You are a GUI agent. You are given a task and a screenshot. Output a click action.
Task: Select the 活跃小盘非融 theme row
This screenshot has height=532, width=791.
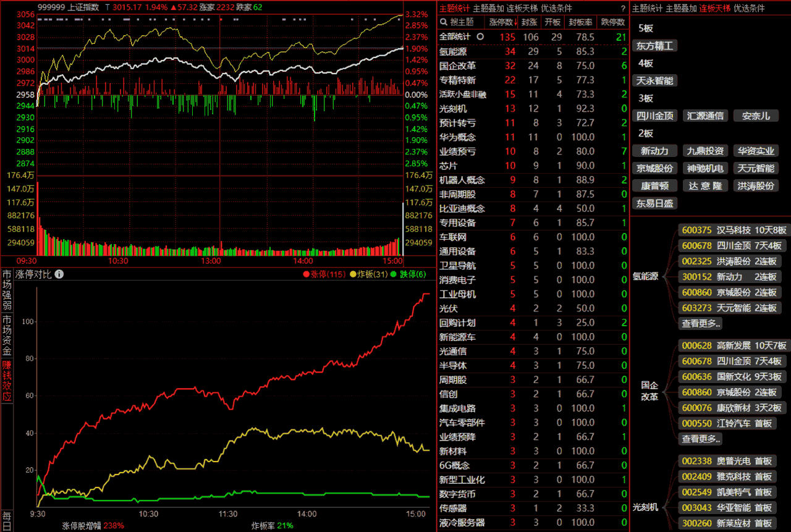[x=533, y=95]
